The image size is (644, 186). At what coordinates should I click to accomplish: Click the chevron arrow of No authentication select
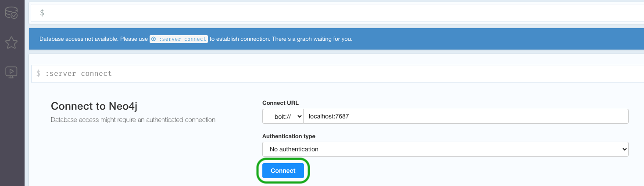[x=625, y=149]
